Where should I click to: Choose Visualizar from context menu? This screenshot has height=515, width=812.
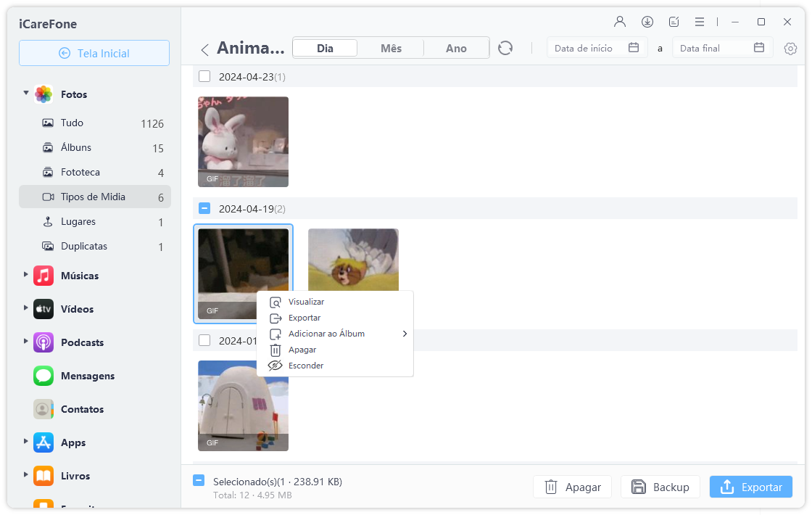[306, 302]
